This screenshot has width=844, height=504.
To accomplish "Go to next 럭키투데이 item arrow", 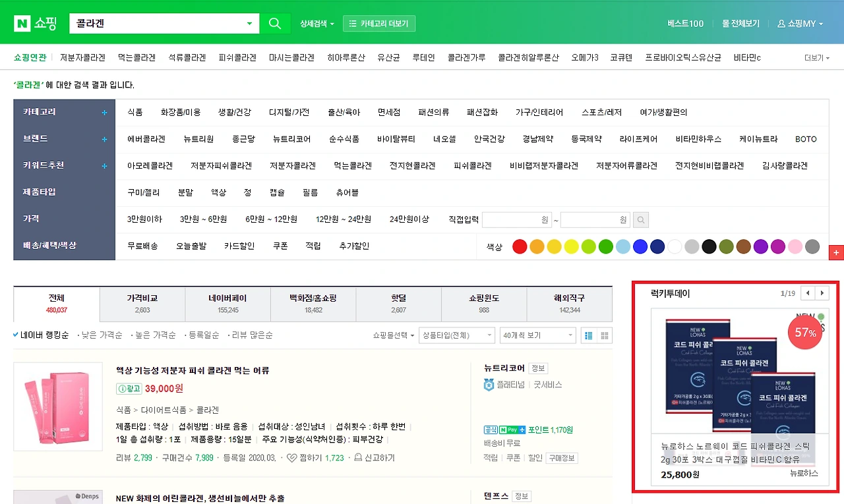I will click(822, 293).
